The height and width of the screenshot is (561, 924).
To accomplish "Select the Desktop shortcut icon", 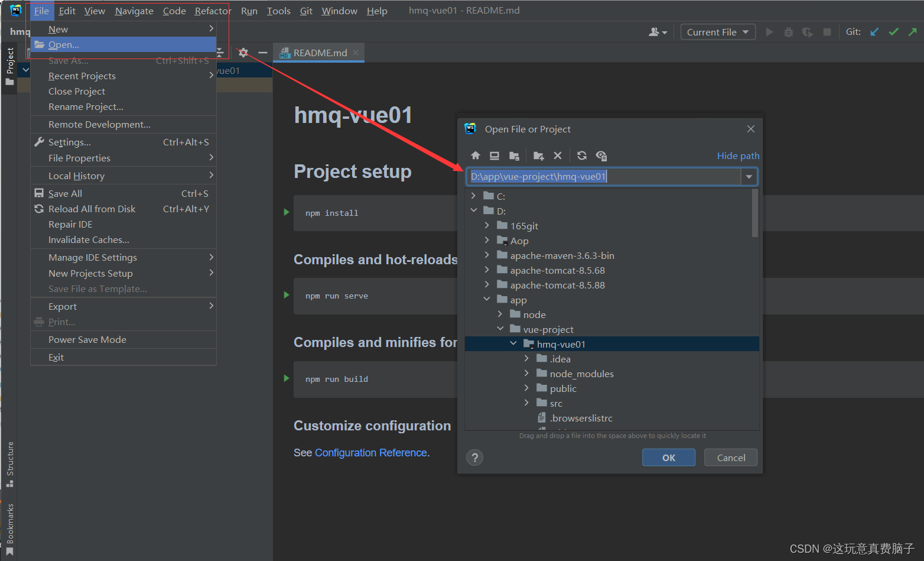I will 494,155.
